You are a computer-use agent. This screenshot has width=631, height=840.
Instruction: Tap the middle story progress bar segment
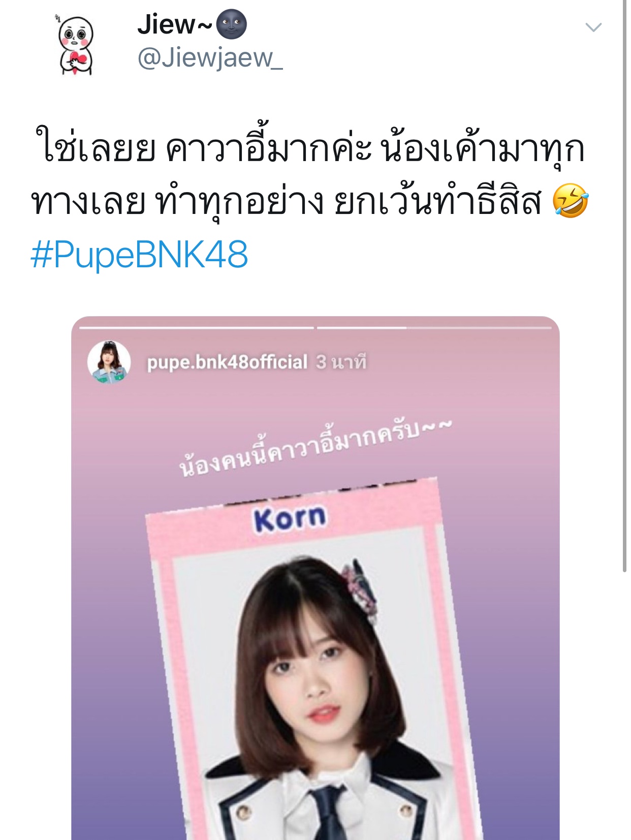(361, 328)
